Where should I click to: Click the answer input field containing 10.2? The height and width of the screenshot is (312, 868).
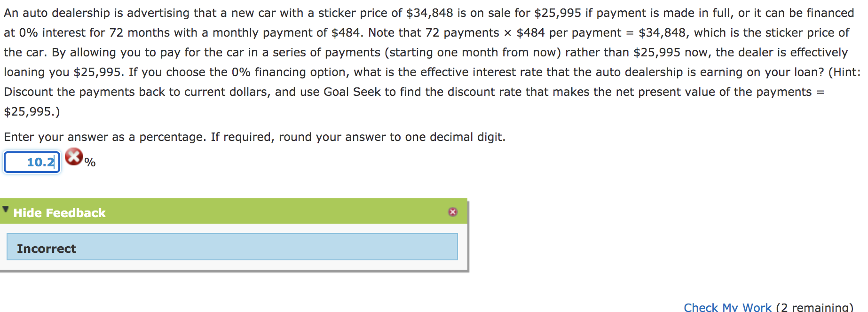pos(32,162)
